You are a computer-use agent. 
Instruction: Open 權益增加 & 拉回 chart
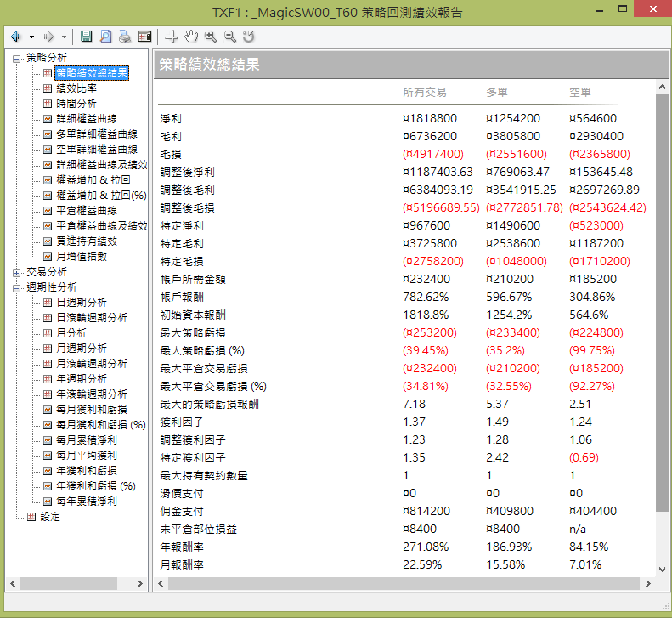(93, 180)
